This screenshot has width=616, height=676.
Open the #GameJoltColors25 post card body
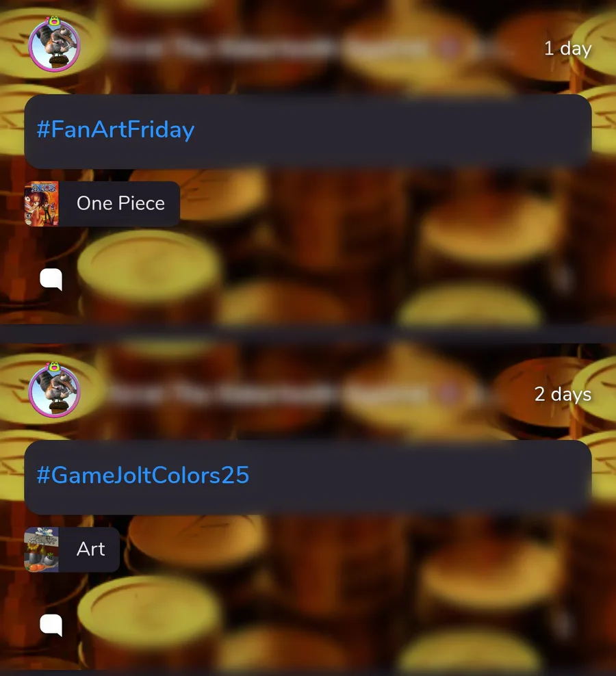point(308,478)
